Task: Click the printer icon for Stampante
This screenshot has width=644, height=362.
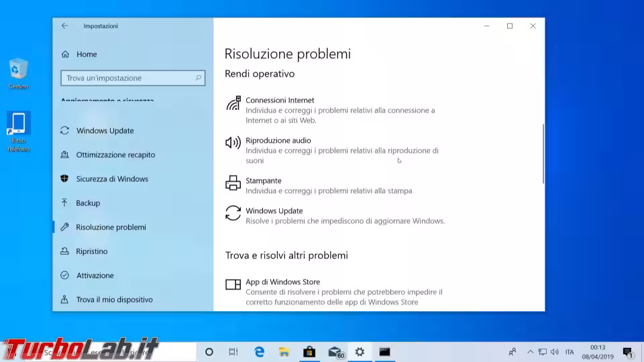Action: [x=233, y=182]
